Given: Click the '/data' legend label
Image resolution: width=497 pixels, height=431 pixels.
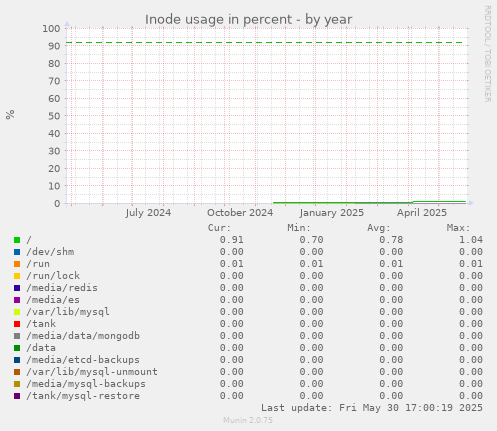Looking at the screenshot, I should [x=41, y=348].
